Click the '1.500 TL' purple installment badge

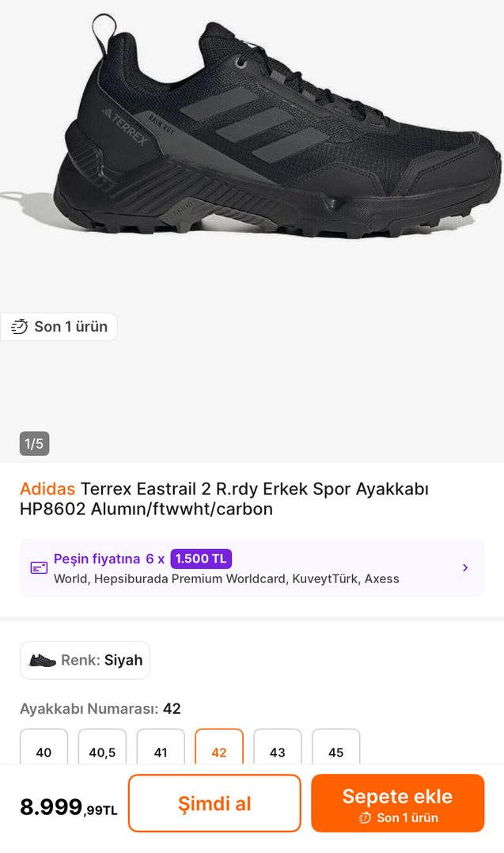tap(200, 559)
